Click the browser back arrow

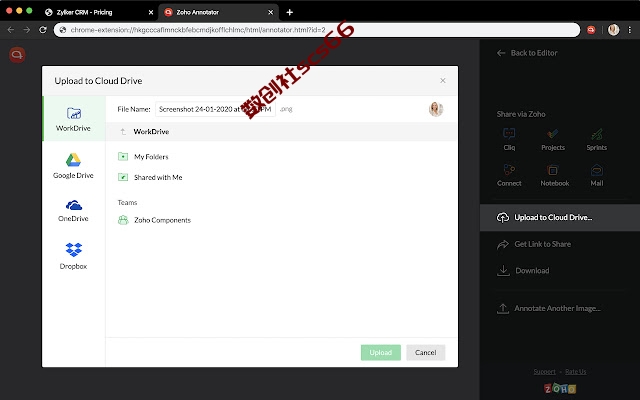pos(11,30)
